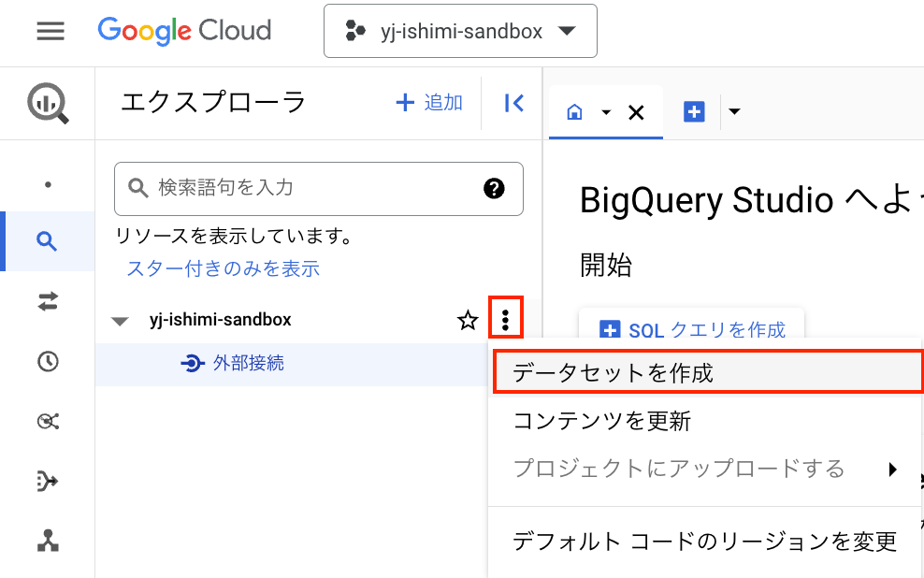
Task: Open the main navigation hamburger menu
Action: [x=51, y=31]
